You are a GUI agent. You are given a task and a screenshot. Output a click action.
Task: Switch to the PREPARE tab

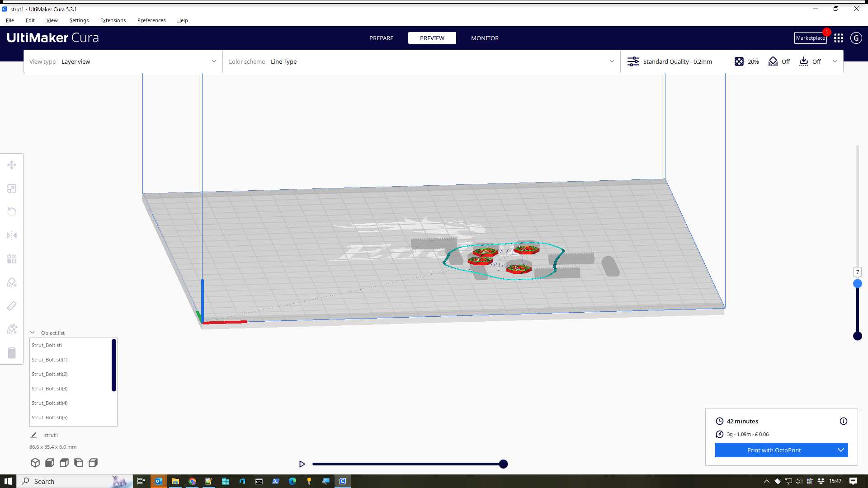[x=381, y=38]
